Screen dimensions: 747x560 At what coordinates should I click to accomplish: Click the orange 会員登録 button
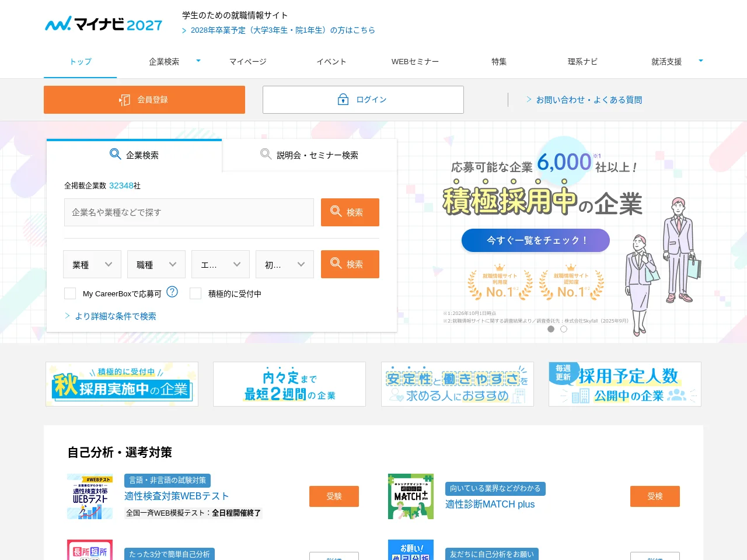point(144,100)
